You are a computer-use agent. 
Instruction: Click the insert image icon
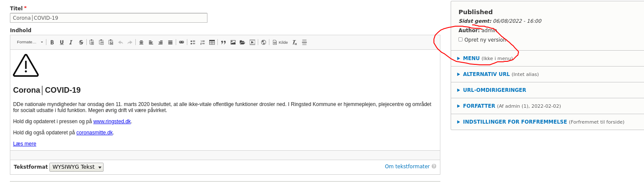(x=233, y=42)
